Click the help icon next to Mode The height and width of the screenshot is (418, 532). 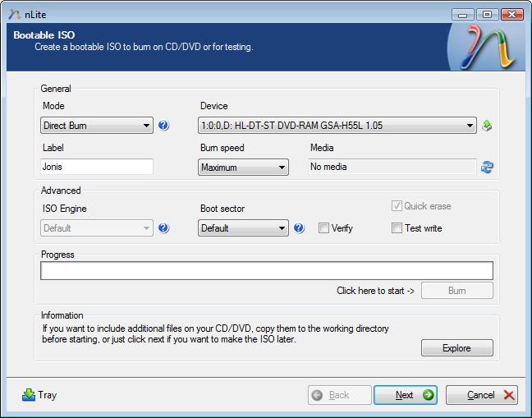point(163,126)
